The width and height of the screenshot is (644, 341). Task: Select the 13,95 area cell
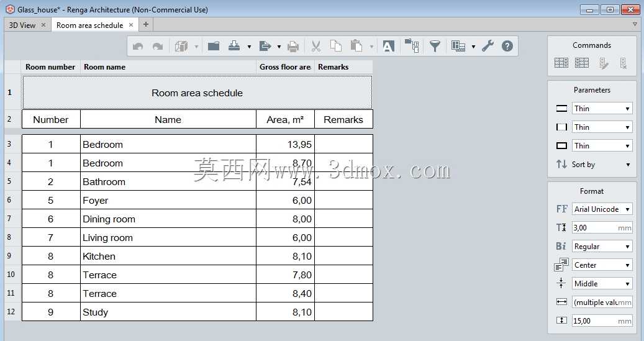click(285, 144)
